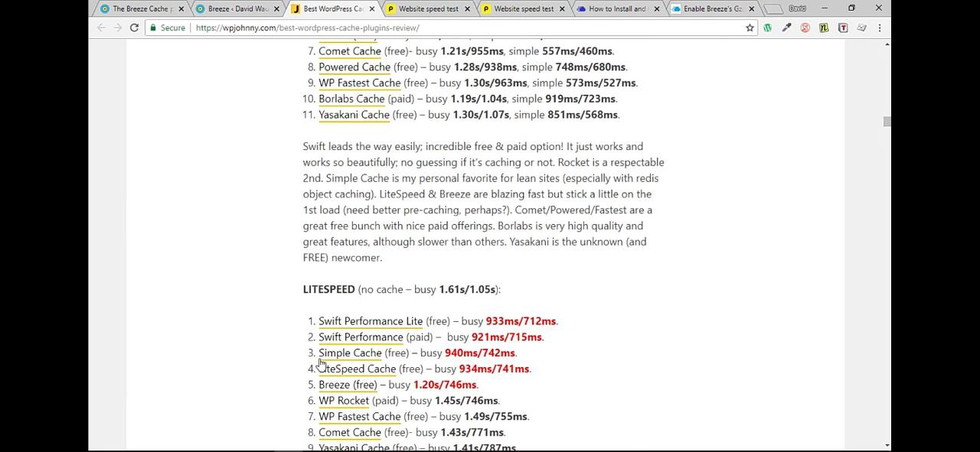Image resolution: width=980 pixels, height=452 pixels.
Task: Switch to 'The Breeze Cache' tab
Action: [140, 8]
